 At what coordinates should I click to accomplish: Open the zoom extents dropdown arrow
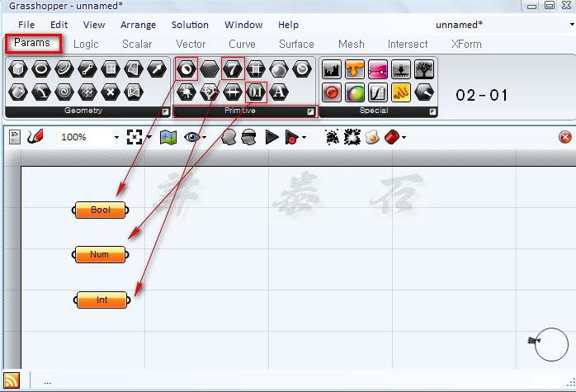pyautogui.click(x=149, y=137)
